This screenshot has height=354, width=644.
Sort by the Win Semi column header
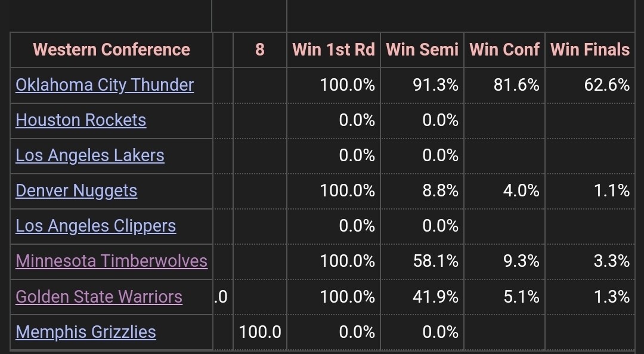pos(422,50)
